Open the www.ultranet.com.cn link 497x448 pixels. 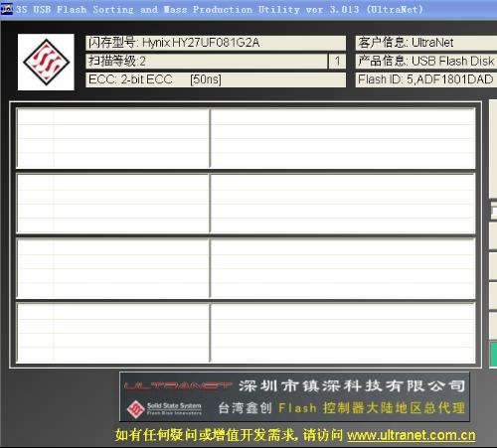[411, 435]
